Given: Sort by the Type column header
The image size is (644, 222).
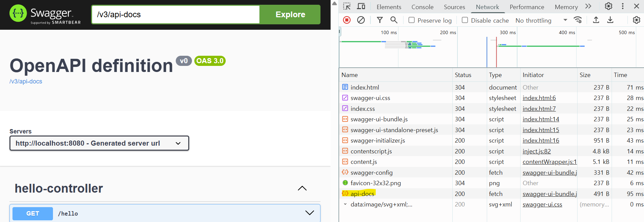Looking at the screenshot, I should [x=504, y=75].
